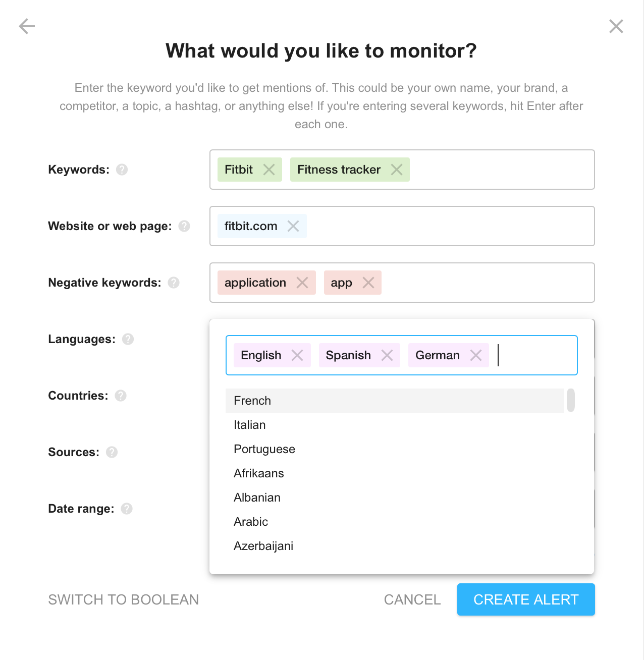Image resolution: width=644 pixels, height=660 pixels.
Task: Open Boolean mode via SWITCH TO BOOLEAN
Action: [123, 599]
